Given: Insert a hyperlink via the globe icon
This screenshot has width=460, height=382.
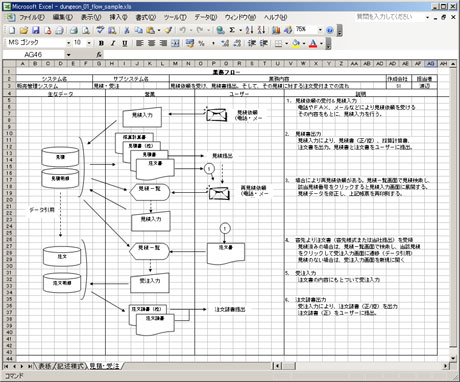Looking at the screenshot, I should pos(220,30).
